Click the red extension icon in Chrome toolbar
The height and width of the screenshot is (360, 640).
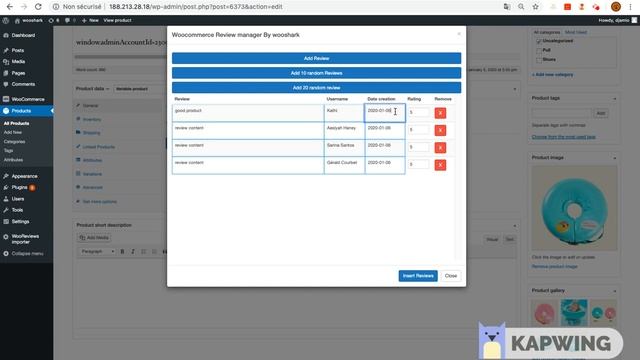567,7
